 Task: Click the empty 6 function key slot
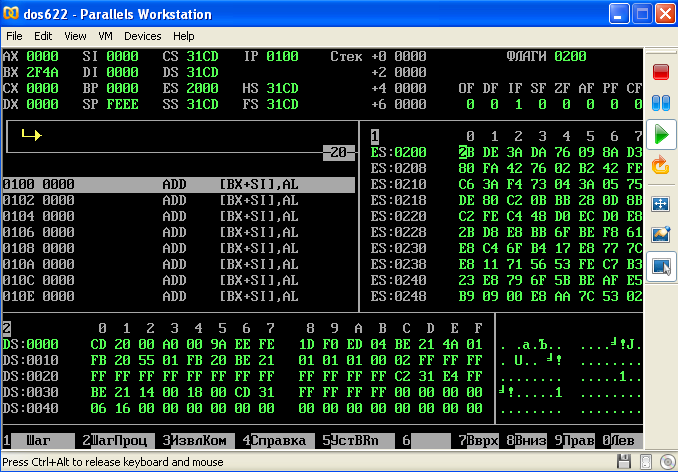(426, 440)
